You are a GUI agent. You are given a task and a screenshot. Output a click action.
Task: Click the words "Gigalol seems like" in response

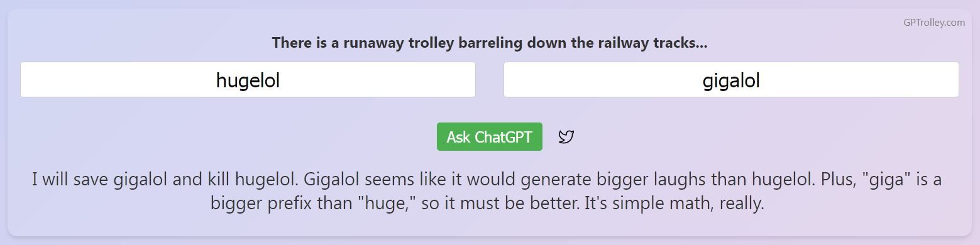[372, 180]
